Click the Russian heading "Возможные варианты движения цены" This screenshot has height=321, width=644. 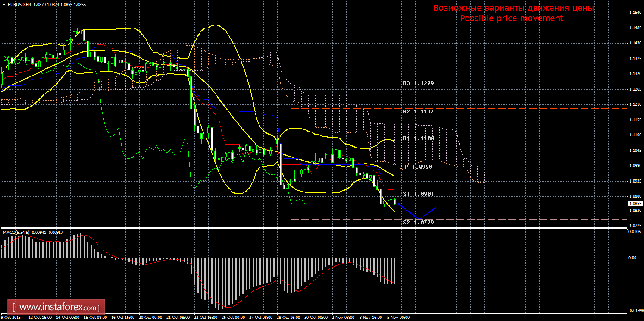click(x=513, y=8)
